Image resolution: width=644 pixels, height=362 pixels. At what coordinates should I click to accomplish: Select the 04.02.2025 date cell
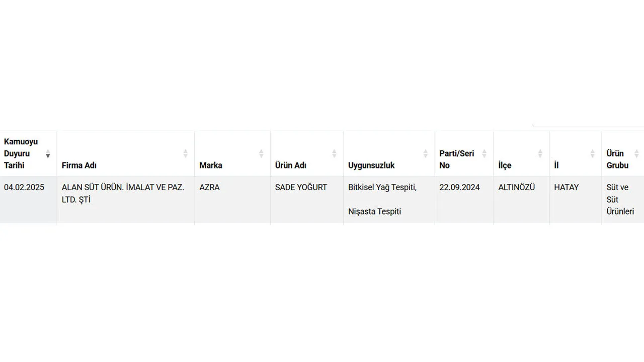(x=24, y=188)
